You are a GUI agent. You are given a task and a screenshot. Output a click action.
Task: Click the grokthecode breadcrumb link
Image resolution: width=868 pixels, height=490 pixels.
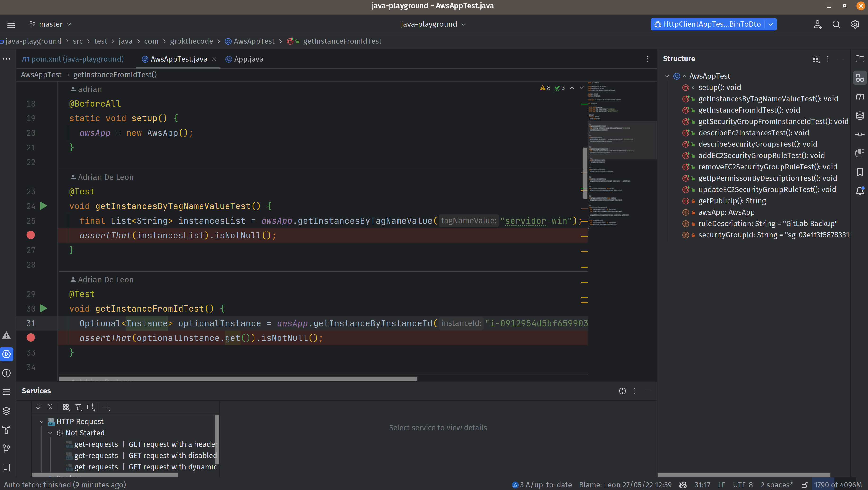pyautogui.click(x=191, y=41)
